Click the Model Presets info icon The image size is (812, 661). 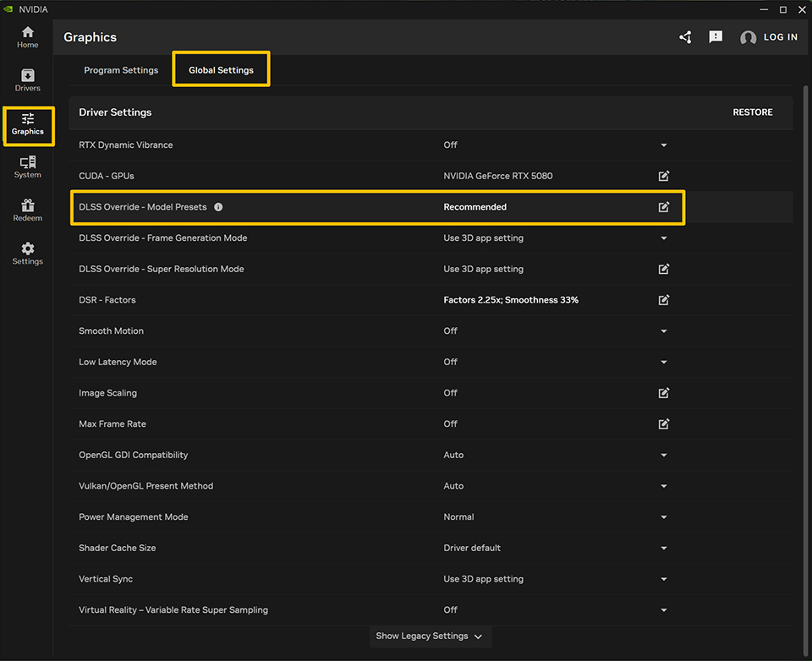tap(218, 207)
